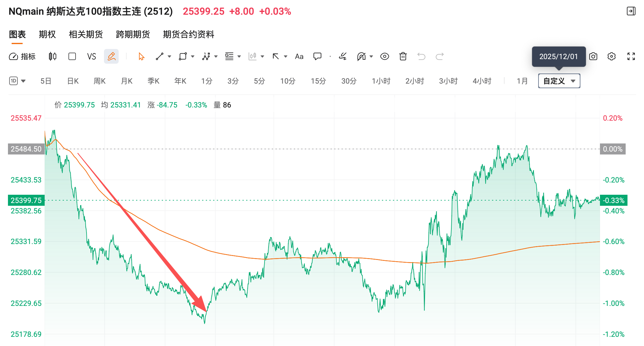
Task: Enter fullscreen mode with expand icon
Action: pos(631,56)
